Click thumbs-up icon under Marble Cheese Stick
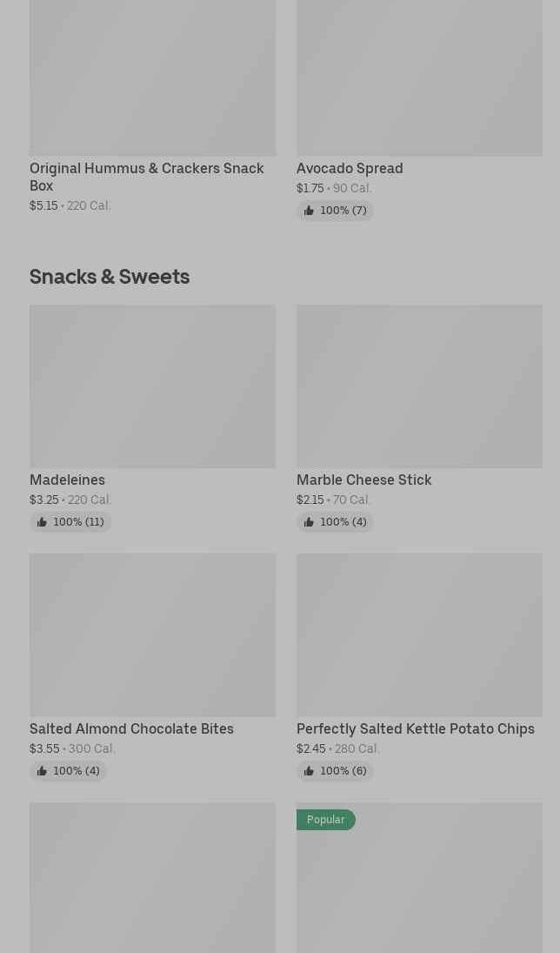This screenshot has width=560, height=953. (309, 522)
